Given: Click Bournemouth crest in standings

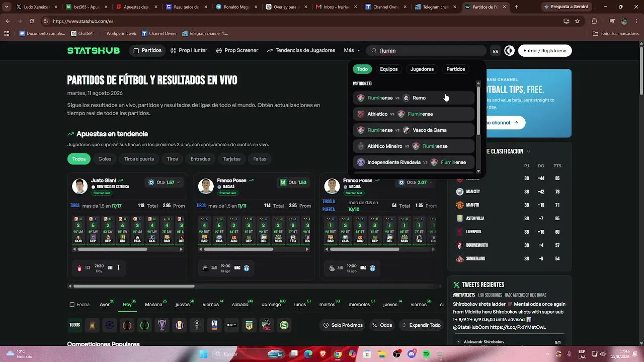Looking at the screenshot, I should (459, 245).
